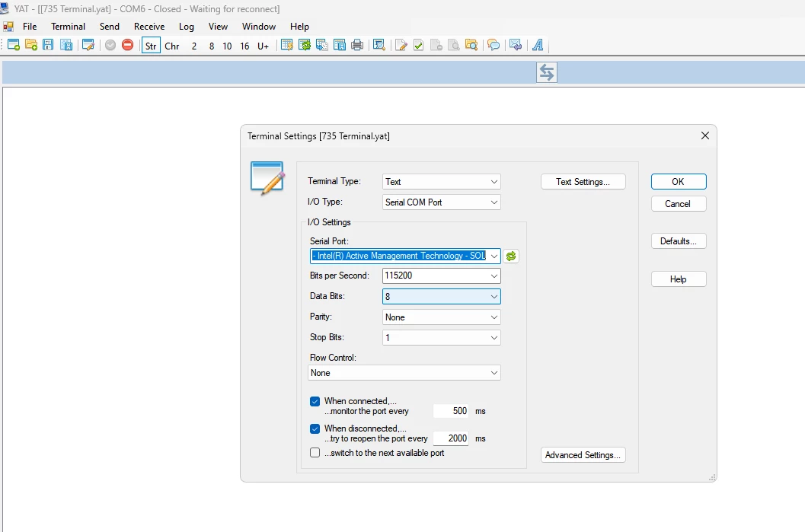Click the Copy monitor to clipboard icon

point(322,45)
